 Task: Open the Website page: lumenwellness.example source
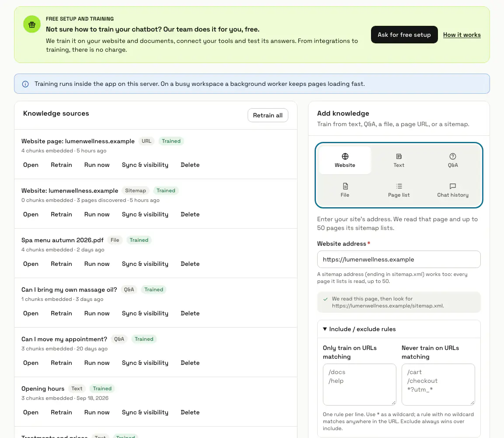(31, 165)
